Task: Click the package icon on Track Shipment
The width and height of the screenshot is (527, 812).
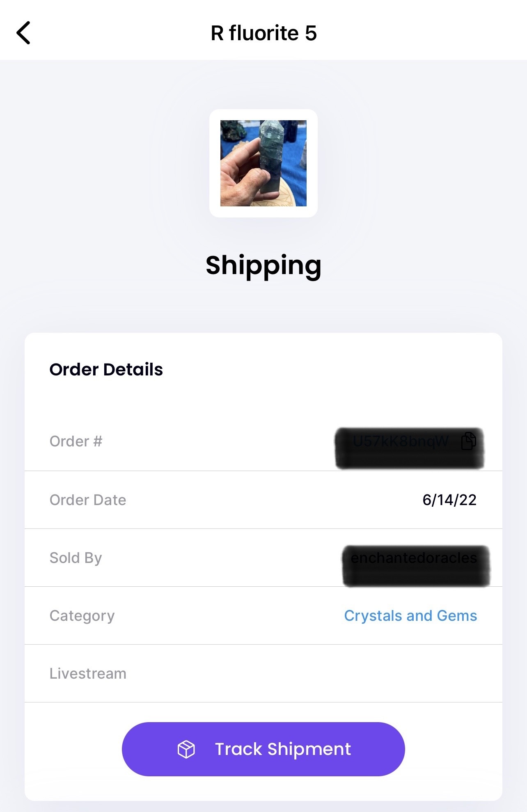Action: tap(186, 749)
